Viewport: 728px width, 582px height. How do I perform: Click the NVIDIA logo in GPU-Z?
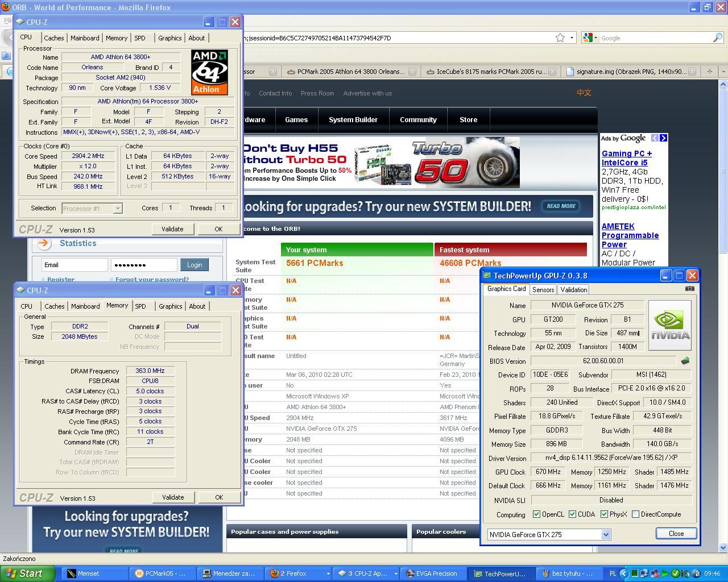[670, 325]
